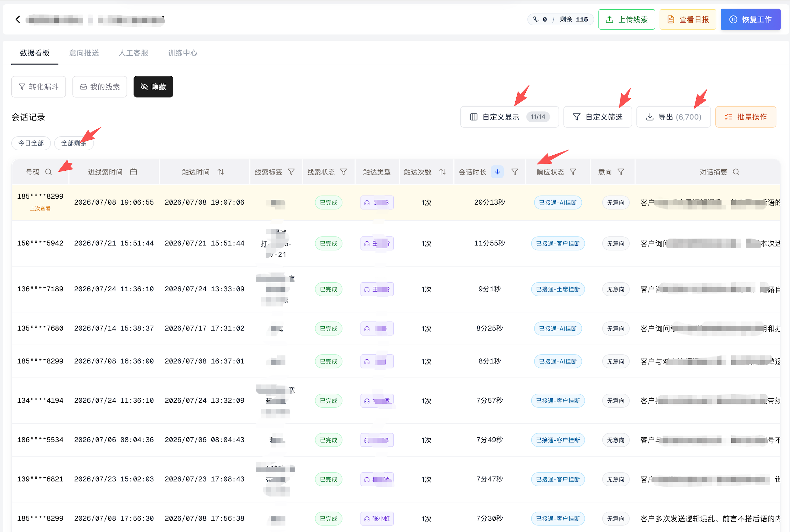Toggle the 转化漏斗 view
790x532 pixels.
(x=39, y=87)
